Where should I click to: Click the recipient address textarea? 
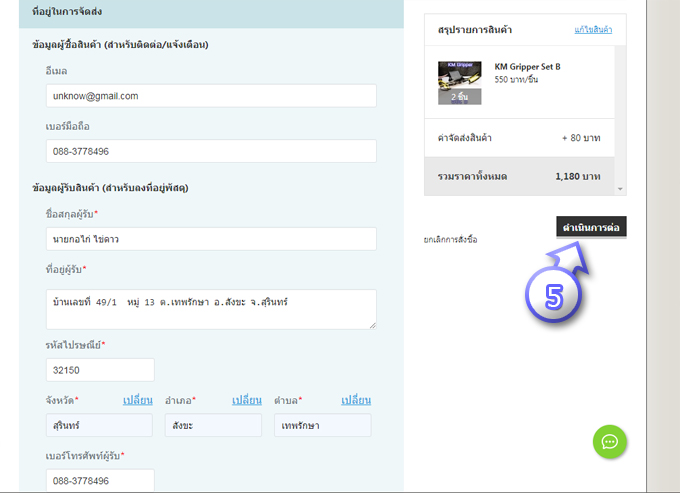pyautogui.click(x=211, y=309)
